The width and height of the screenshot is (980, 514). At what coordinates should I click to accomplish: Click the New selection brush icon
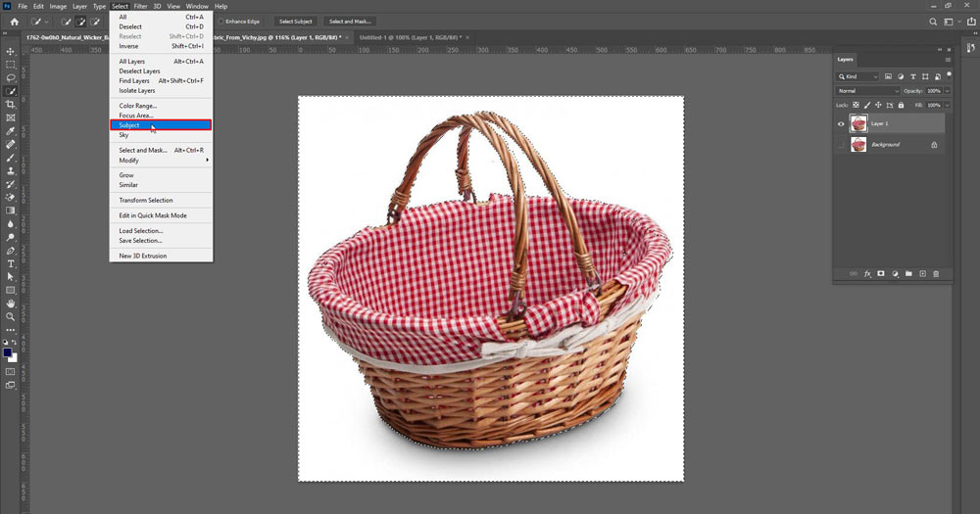67,22
